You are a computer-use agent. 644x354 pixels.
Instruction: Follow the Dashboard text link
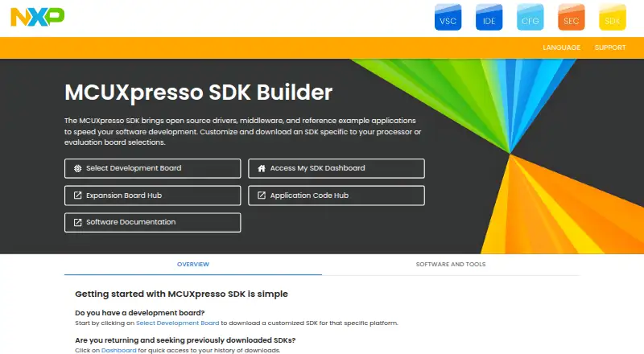pos(118,350)
